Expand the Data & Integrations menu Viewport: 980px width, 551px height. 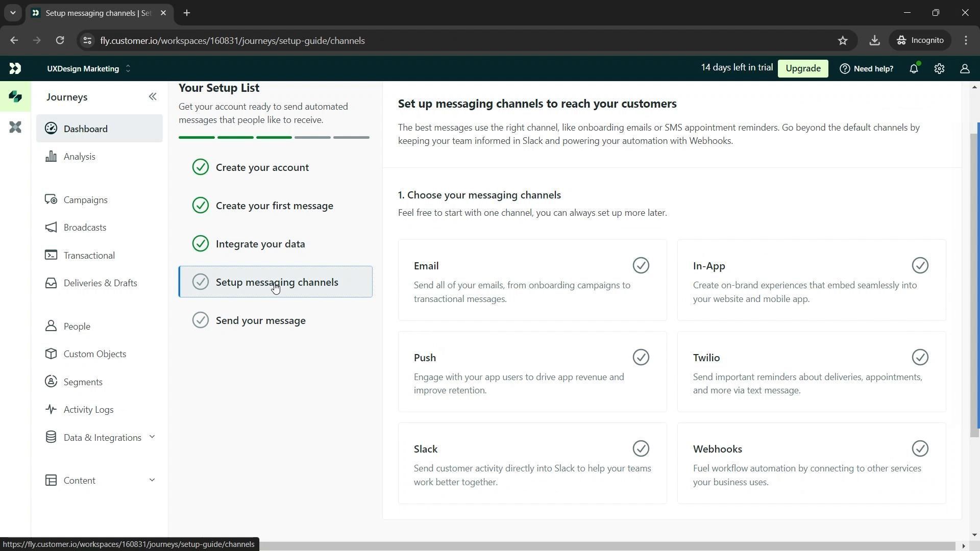[152, 437]
